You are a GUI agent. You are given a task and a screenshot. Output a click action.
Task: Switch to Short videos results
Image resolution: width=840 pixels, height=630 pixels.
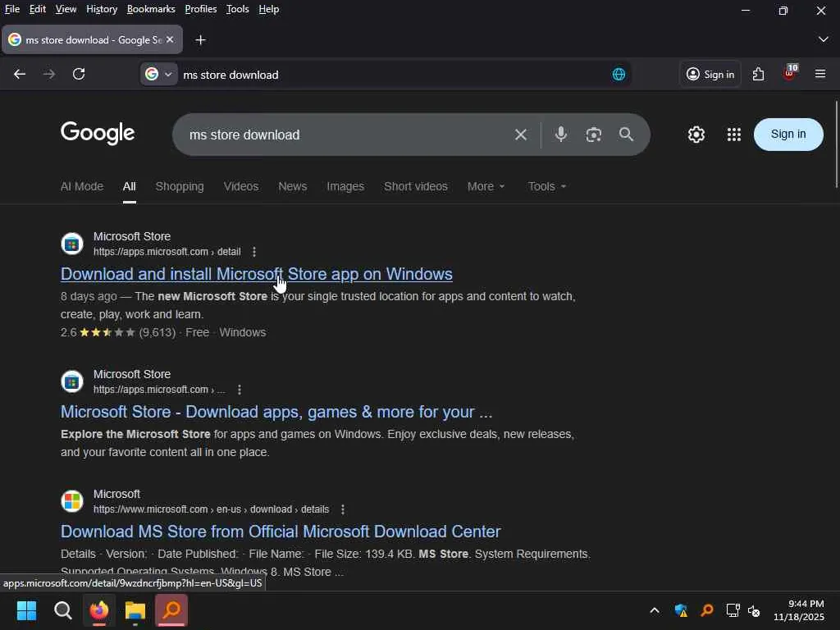tap(416, 186)
